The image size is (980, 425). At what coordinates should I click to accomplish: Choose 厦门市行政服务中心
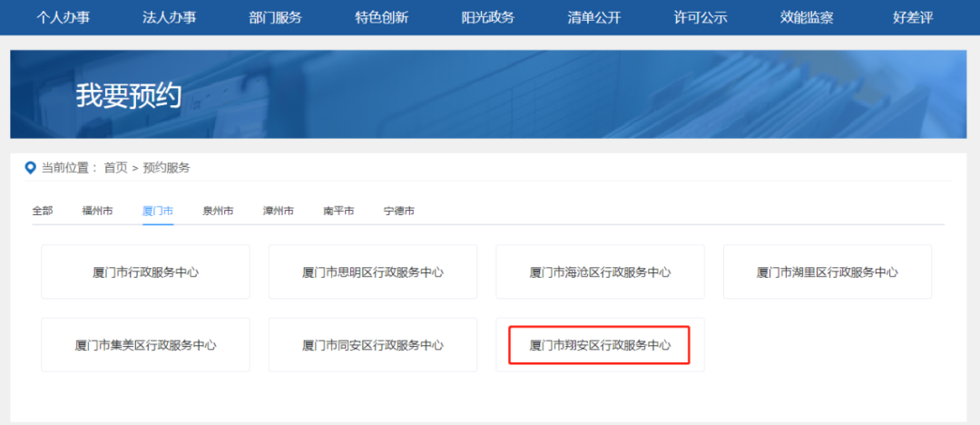pyautogui.click(x=145, y=272)
